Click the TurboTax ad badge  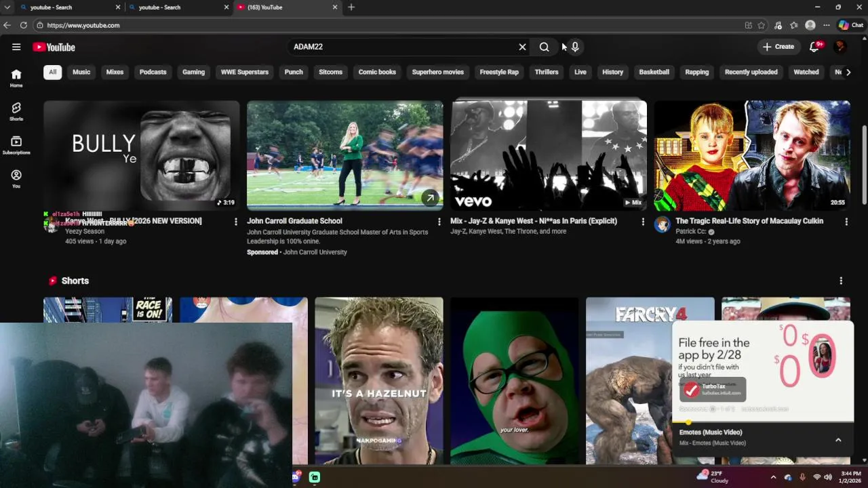click(713, 389)
